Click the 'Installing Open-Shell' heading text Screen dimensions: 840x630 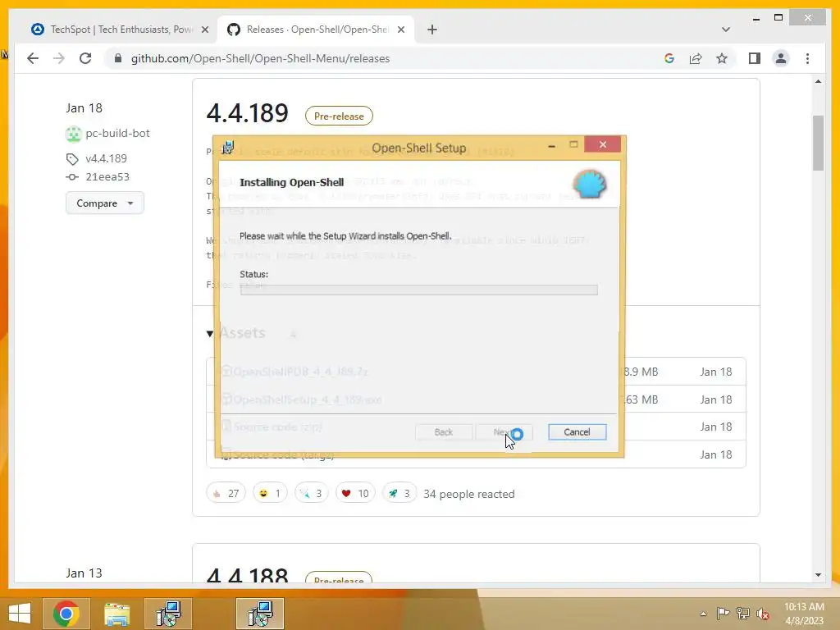[x=292, y=182]
